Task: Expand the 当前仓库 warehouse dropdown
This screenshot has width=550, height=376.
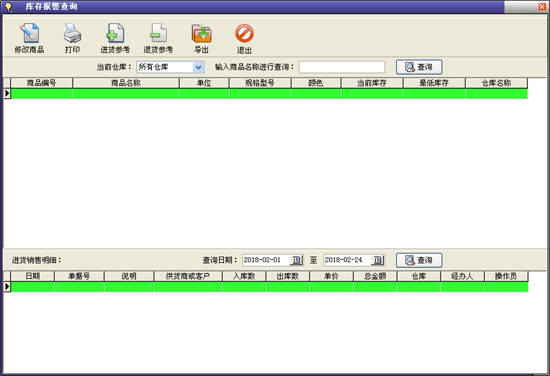Action: point(199,67)
